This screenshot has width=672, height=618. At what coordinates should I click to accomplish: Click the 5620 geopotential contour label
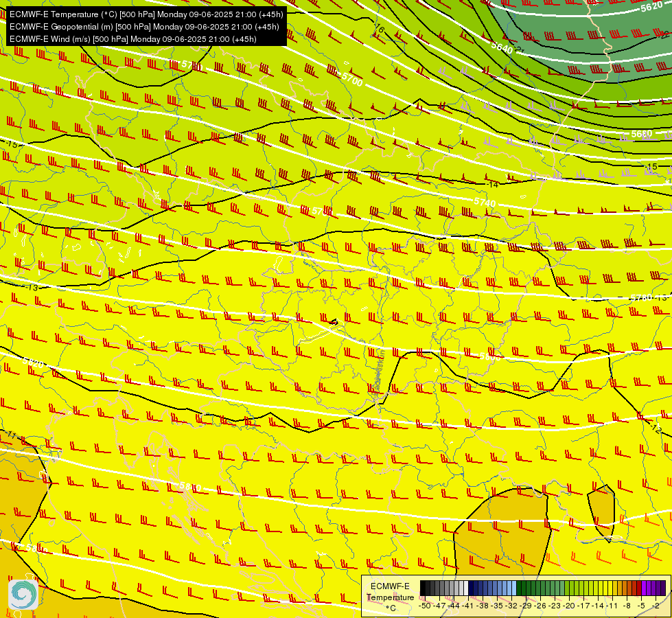[651, 7]
